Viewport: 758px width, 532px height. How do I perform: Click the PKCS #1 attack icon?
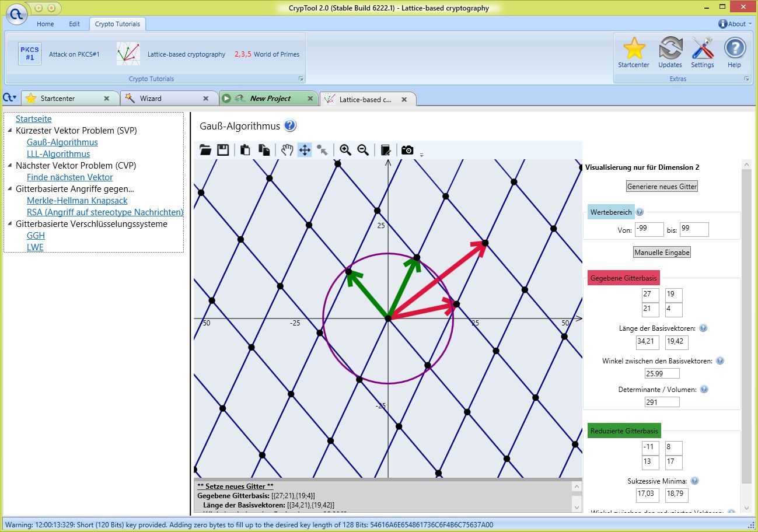point(30,54)
